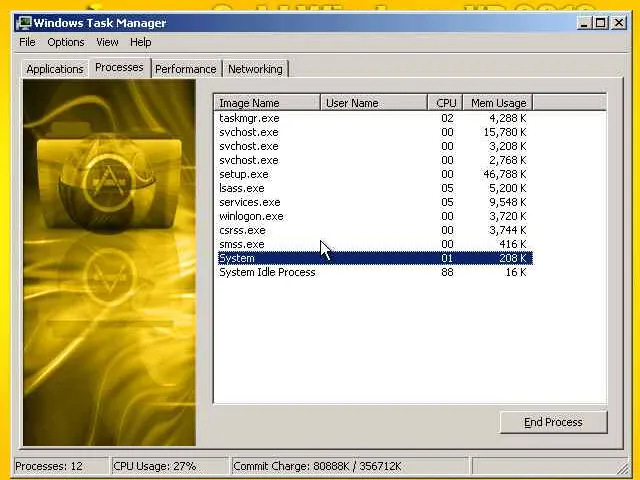Select the services.exe process
640x480 pixels.
tap(375, 202)
